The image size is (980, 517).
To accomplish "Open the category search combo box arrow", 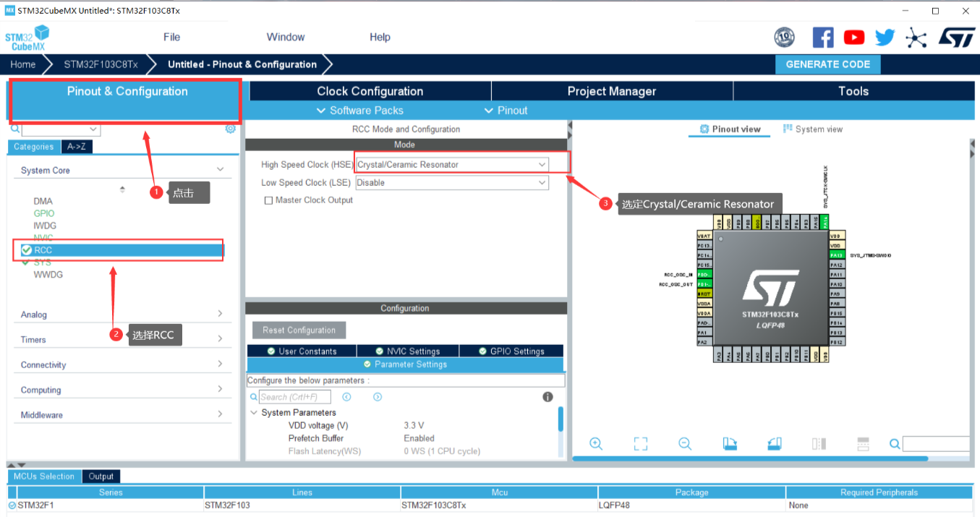I will coord(93,129).
